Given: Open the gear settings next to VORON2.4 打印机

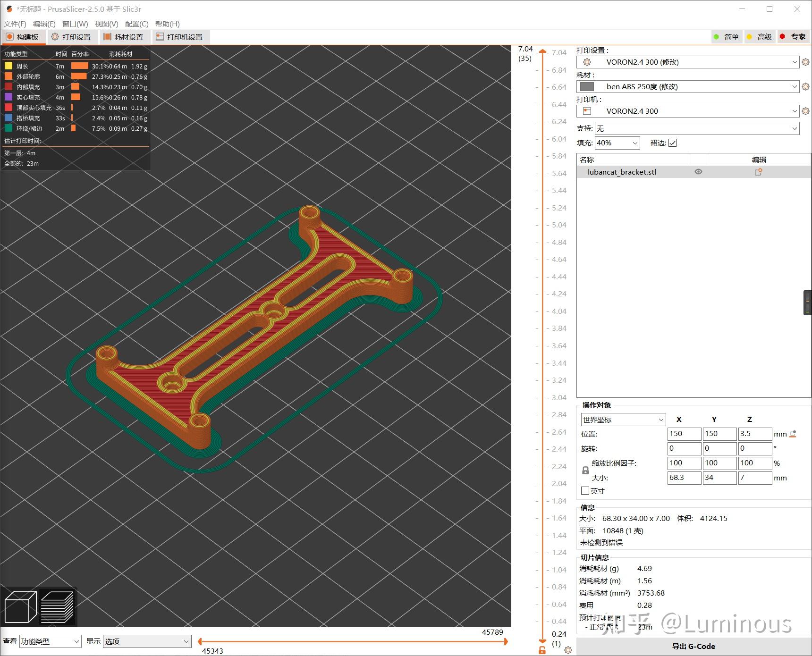Looking at the screenshot, I should point(805,111).
